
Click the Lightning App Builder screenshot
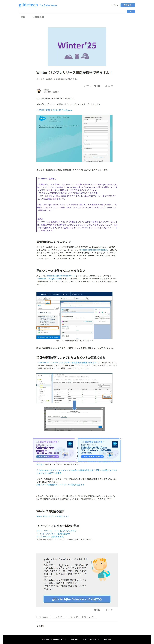(x=74, y=316)
